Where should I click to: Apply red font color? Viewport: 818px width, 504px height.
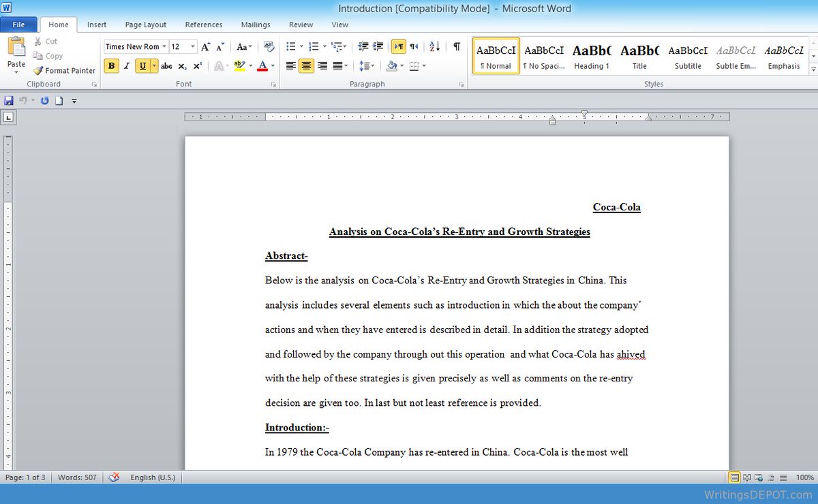coord(262,66)
